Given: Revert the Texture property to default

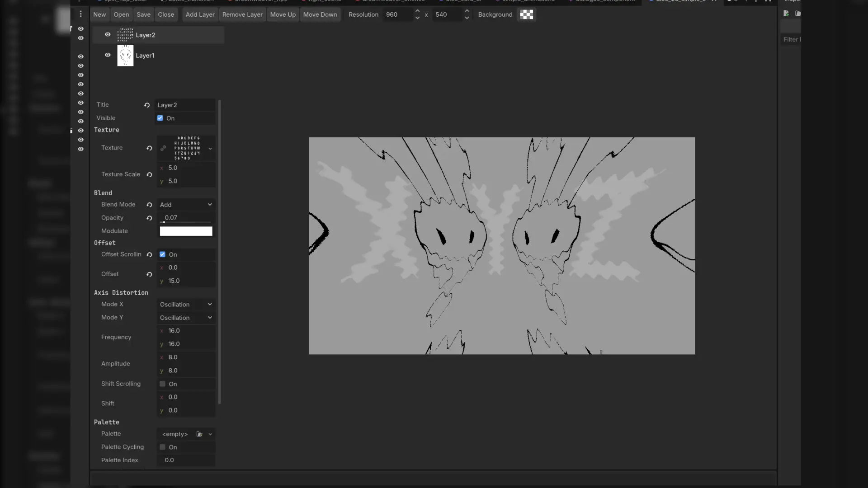Looking at the screenshot, I should 149,148.
